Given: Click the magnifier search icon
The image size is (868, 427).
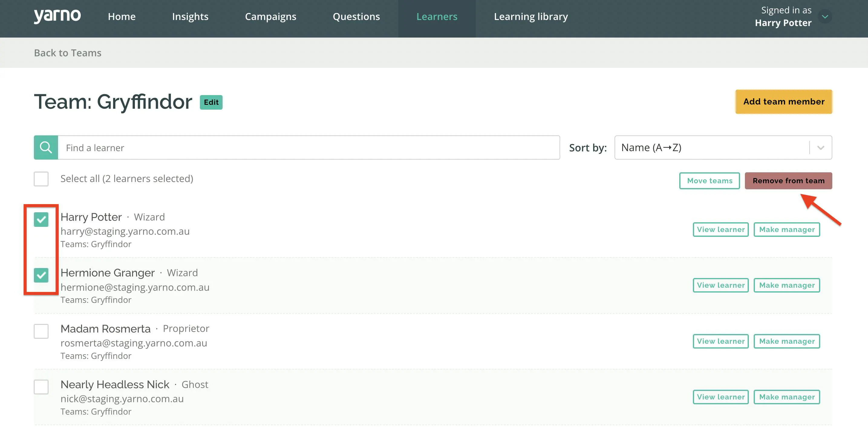Looking at the screenshot, I should pyautogui.click(x=46, y=147).
